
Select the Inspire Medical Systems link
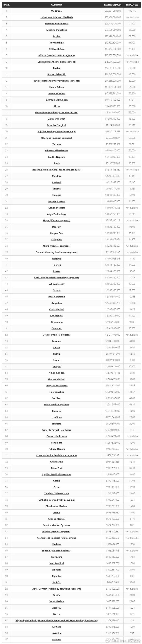click(57, 525)
